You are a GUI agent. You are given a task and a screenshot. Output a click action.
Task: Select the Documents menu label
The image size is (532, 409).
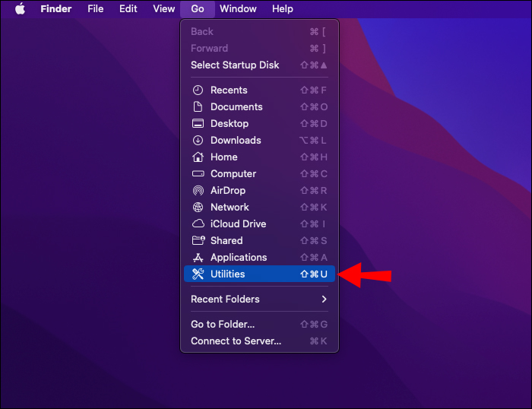pos(236,107)
